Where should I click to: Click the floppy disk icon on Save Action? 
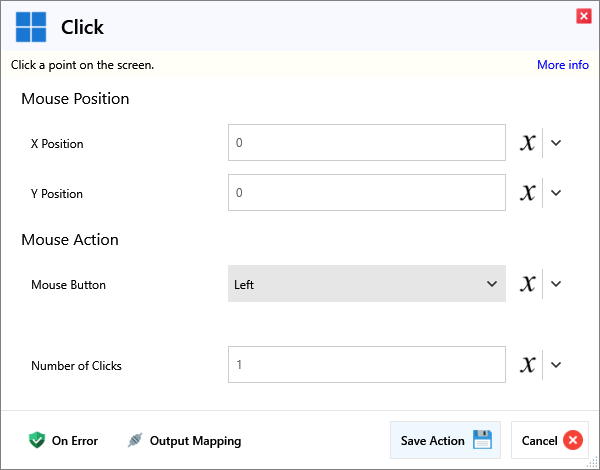click(482, 440)
